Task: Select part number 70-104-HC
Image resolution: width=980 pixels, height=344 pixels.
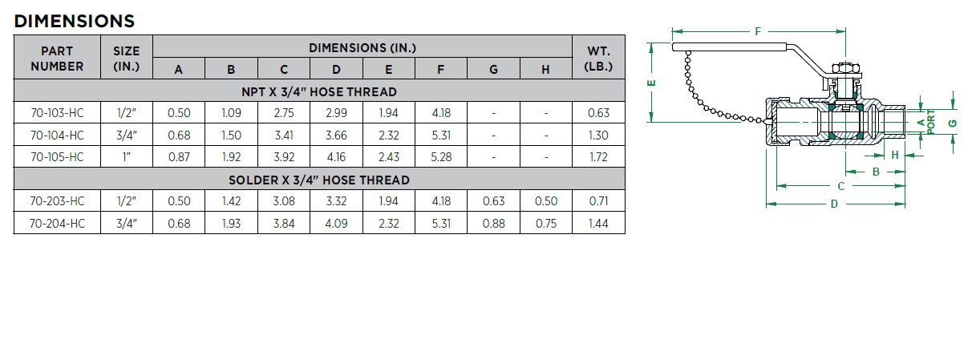Action: coord(57,136)
